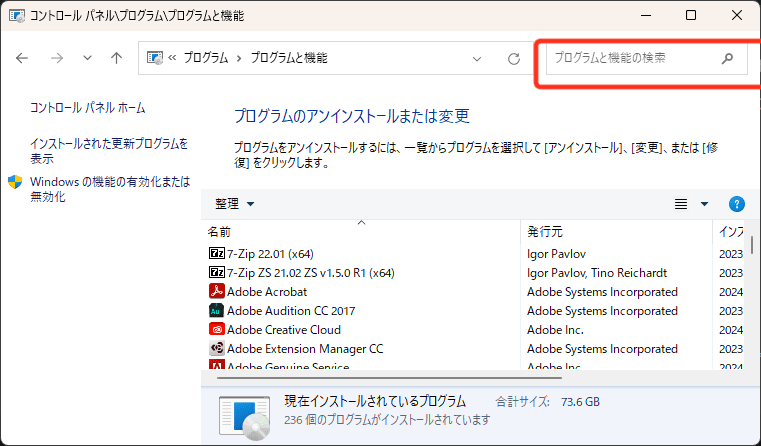This screenshot has width=761, height=446.
Task: Select the Adobe Creative Cloud entry
Action: pyautogui.click(x=284, y=330)
